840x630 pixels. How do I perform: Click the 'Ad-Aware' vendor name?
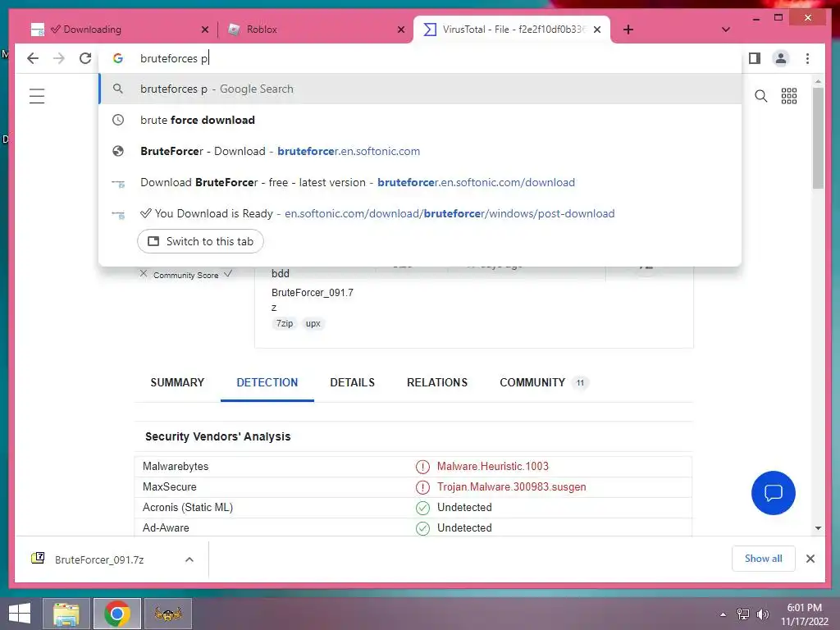click(166, 527)
